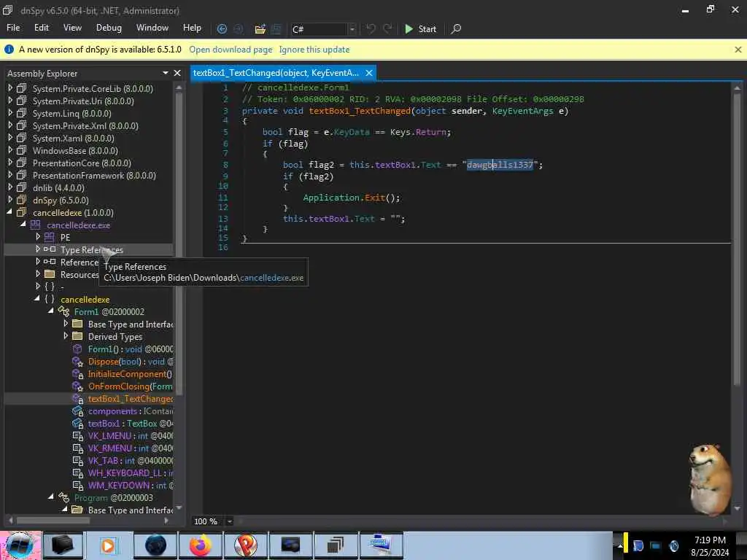747x560 pixels.
Task: Expand the PE node
Action: click(x=38, y=237)
